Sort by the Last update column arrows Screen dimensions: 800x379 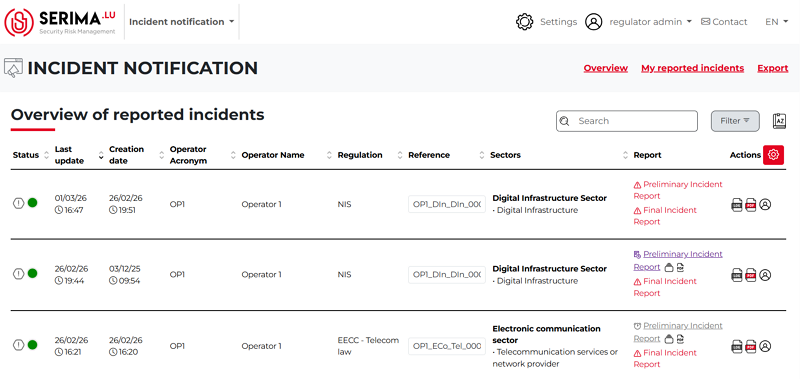click(101, 155)
